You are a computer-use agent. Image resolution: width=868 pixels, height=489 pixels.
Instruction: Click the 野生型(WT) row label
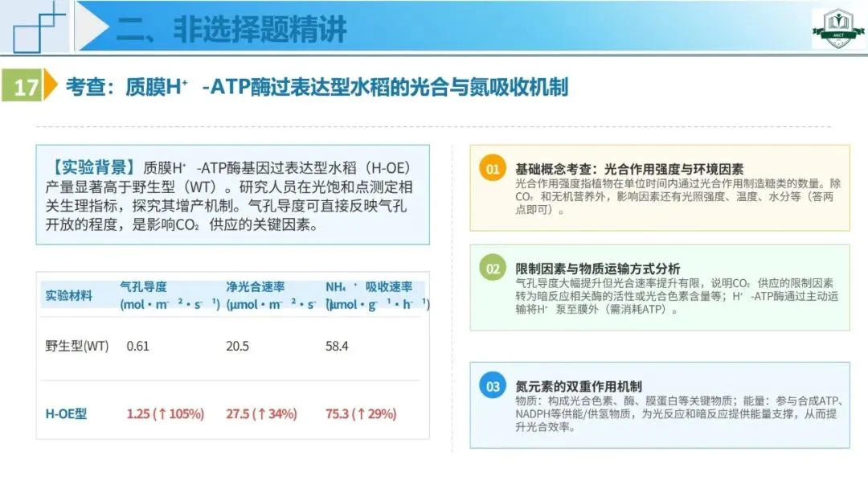click(77, 346)
